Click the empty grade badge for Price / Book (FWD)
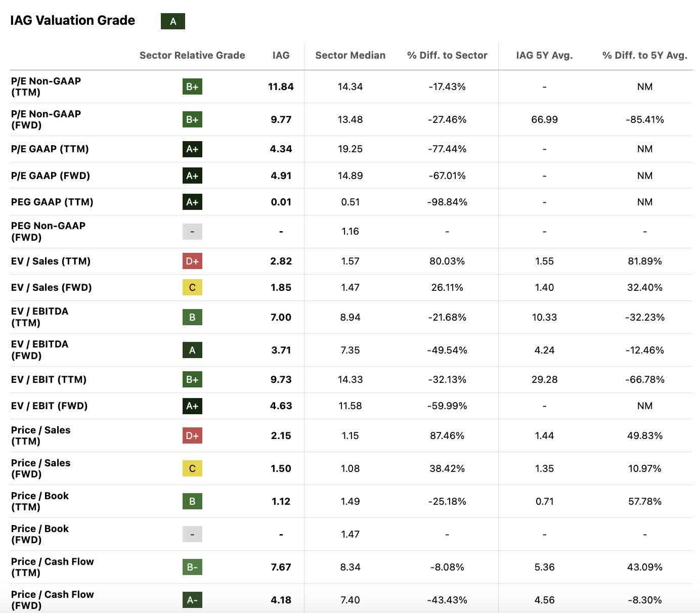The image size is (700, 613). click(x=192, y=534)
